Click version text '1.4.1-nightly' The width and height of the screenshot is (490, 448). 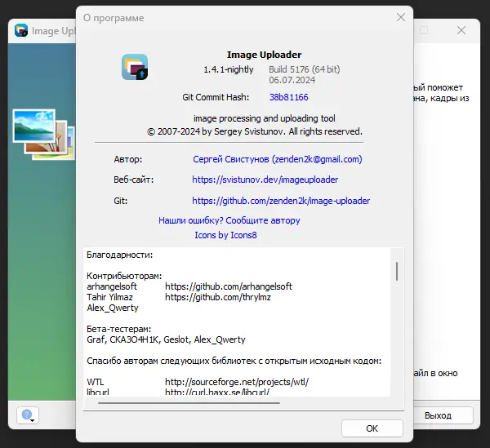click(229, 69)
